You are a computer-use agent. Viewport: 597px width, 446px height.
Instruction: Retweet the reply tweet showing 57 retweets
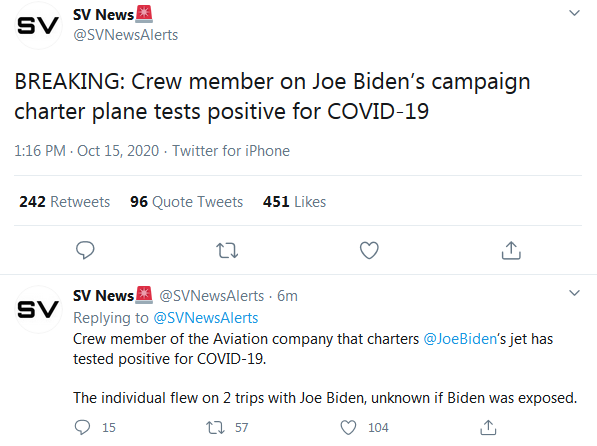tap(215, 427)
